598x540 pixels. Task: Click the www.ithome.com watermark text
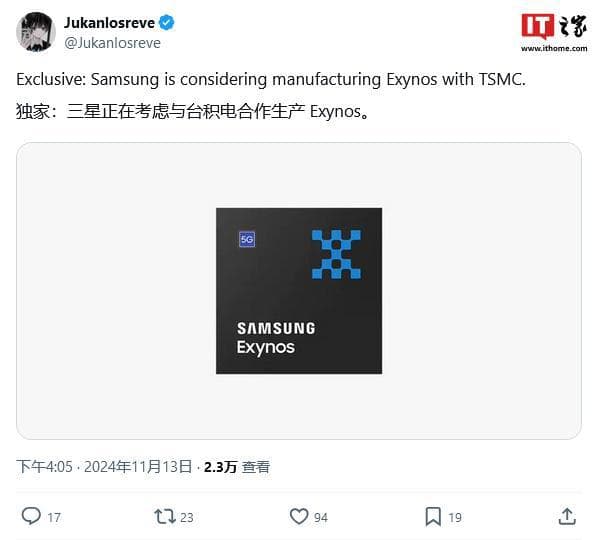tap(554, 48)
